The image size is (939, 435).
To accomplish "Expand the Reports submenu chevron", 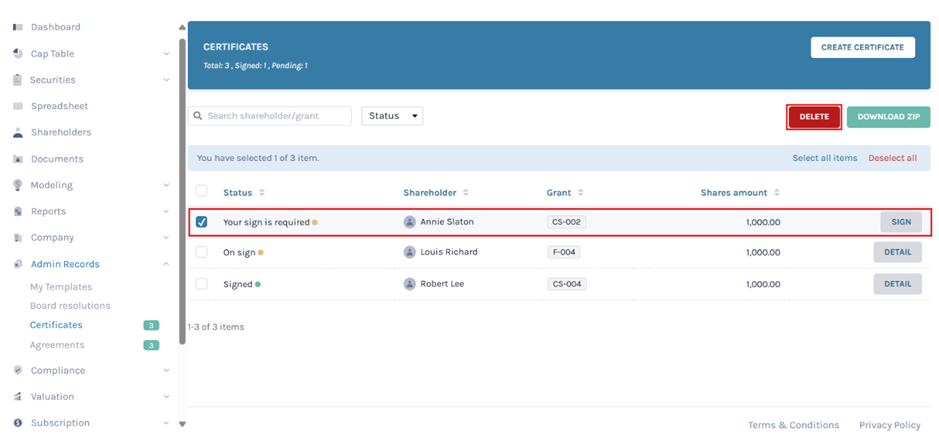I will tap(166, 211).
